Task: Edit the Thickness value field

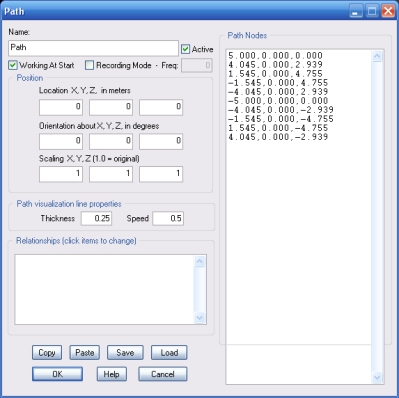Action: click(96, 219)
